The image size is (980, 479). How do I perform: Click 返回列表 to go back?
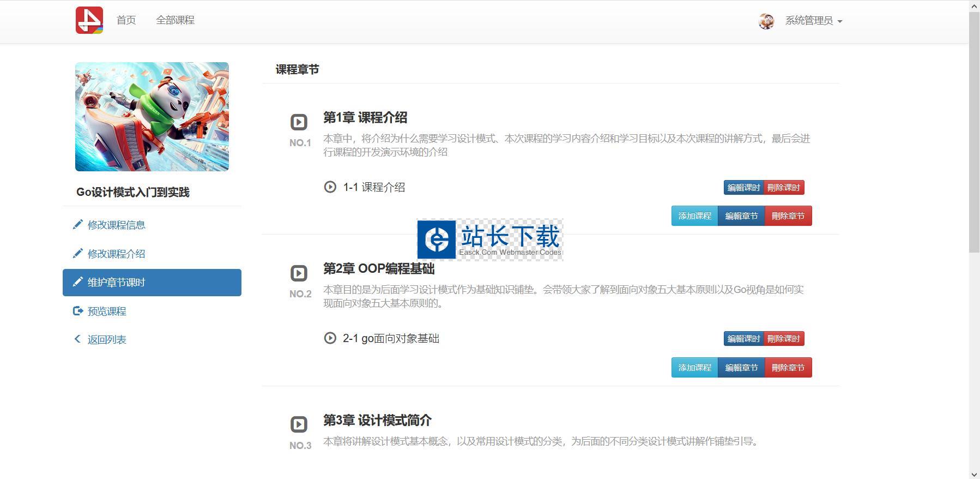click(x=107, y=339)
